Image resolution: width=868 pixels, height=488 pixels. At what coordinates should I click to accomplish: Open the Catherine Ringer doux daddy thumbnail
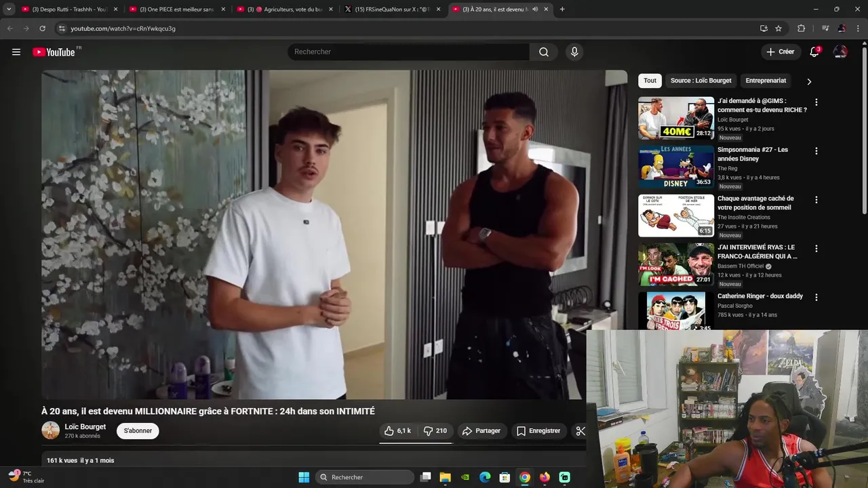click(x=676, y=310)
